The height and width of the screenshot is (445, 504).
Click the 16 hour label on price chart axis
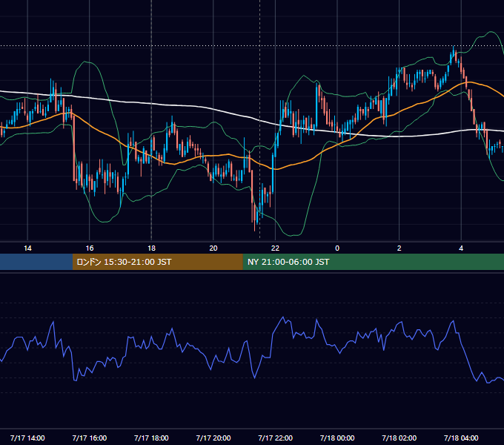90,248
